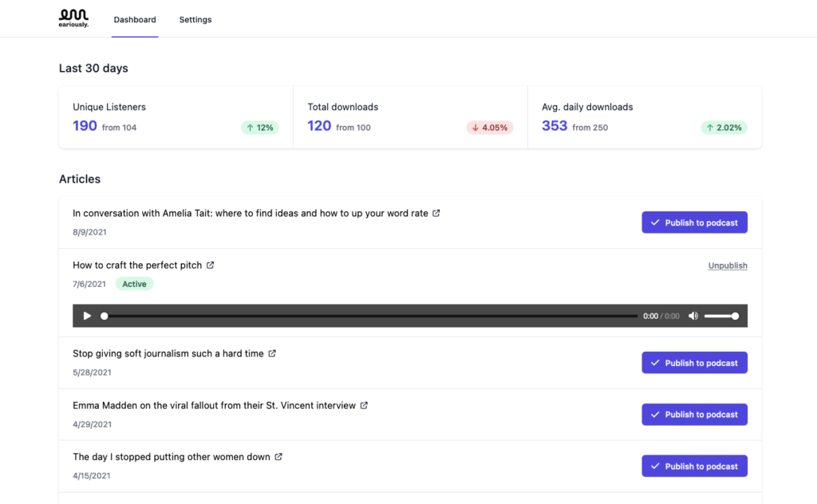Open the Settings tab
Viewport: 817px width, 504px height.
195,19
